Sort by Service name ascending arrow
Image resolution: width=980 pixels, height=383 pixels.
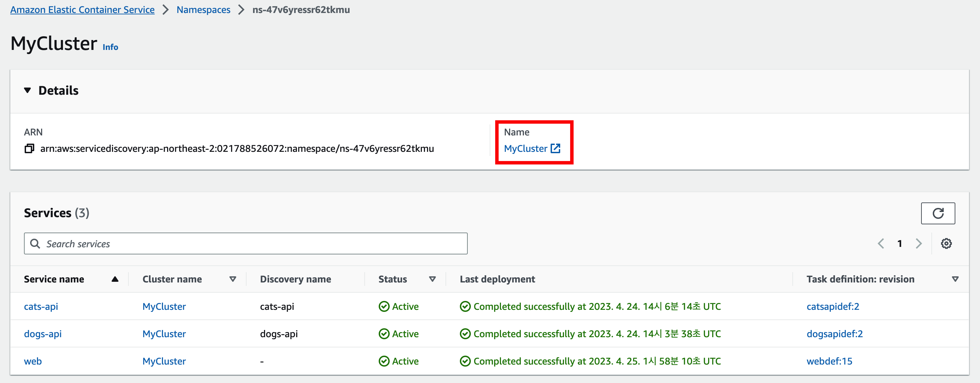115,279
